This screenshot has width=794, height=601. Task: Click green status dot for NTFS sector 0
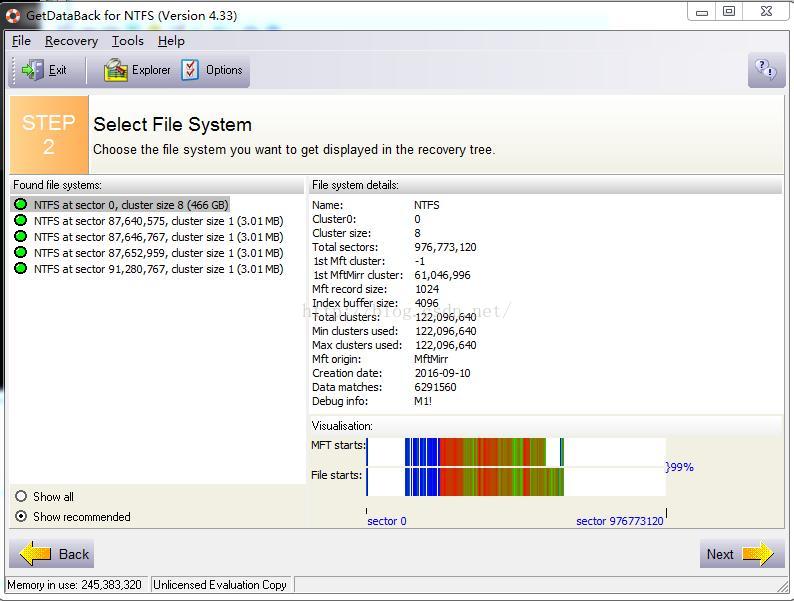tap(21, 205)
